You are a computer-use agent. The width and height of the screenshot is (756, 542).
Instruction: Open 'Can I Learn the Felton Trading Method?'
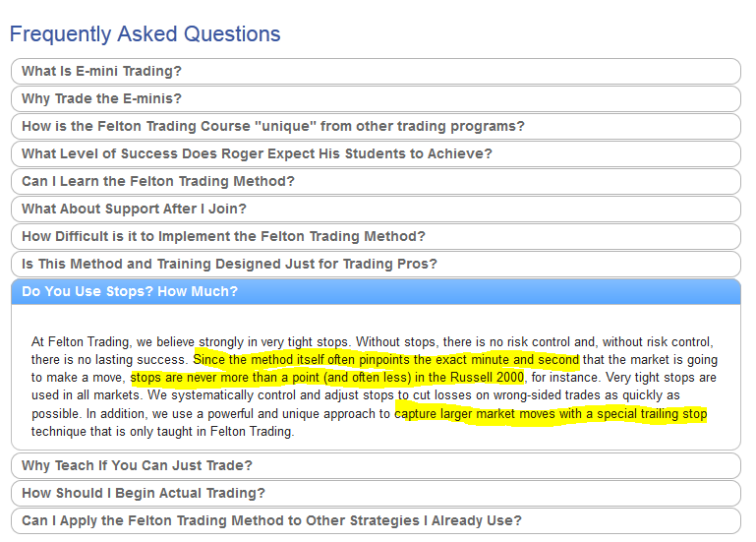tap(376, 181)
